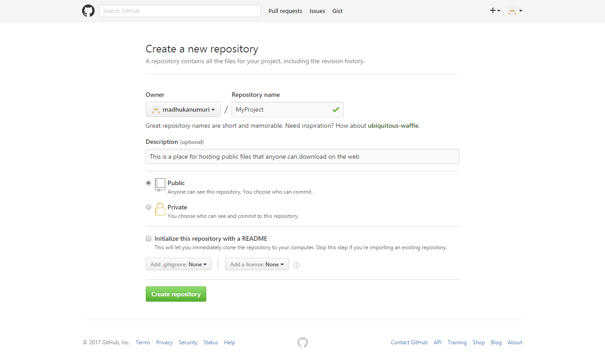
Task: Click the Search GitHub field
Action: (180, 11)
